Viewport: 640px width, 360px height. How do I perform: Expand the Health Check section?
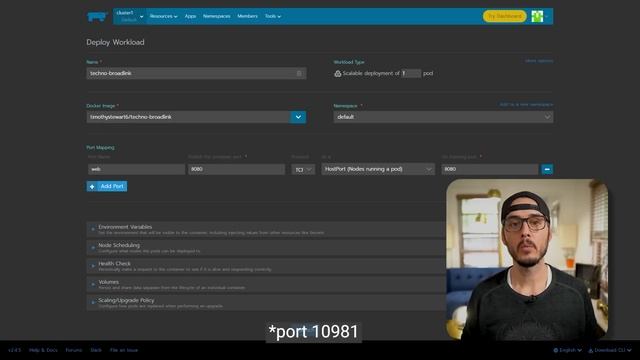[x=266, y=266]
